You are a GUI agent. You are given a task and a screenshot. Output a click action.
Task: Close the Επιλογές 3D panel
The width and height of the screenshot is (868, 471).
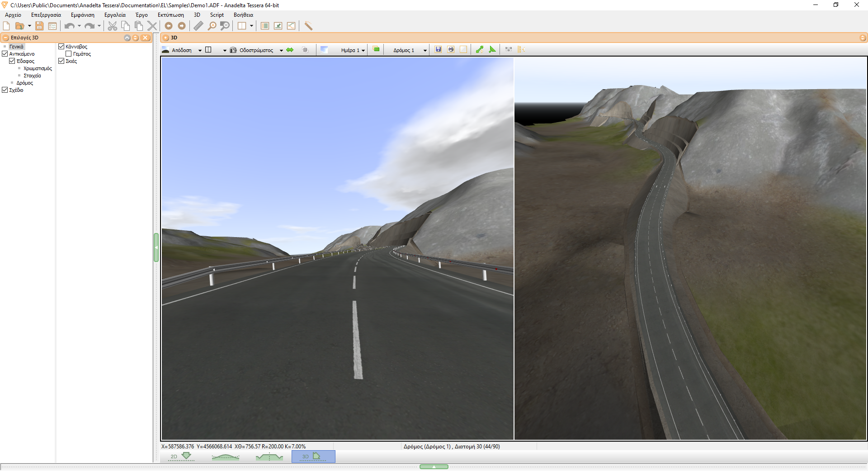pyautogui.click(x=145, y=38)
